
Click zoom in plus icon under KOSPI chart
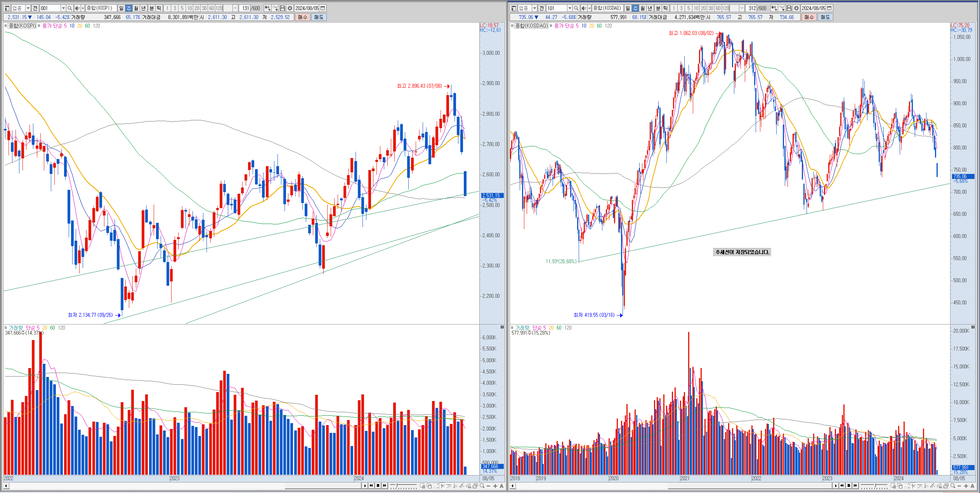click(495, 486)
